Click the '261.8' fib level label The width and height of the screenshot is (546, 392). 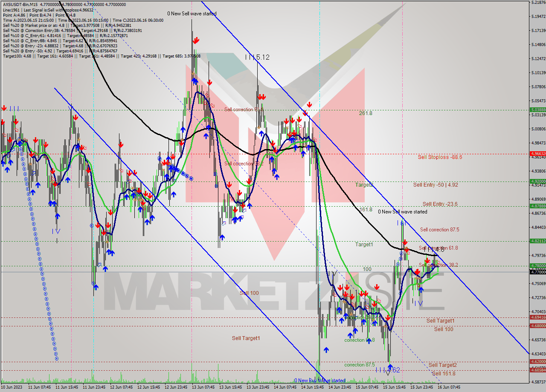coord(366,113)
